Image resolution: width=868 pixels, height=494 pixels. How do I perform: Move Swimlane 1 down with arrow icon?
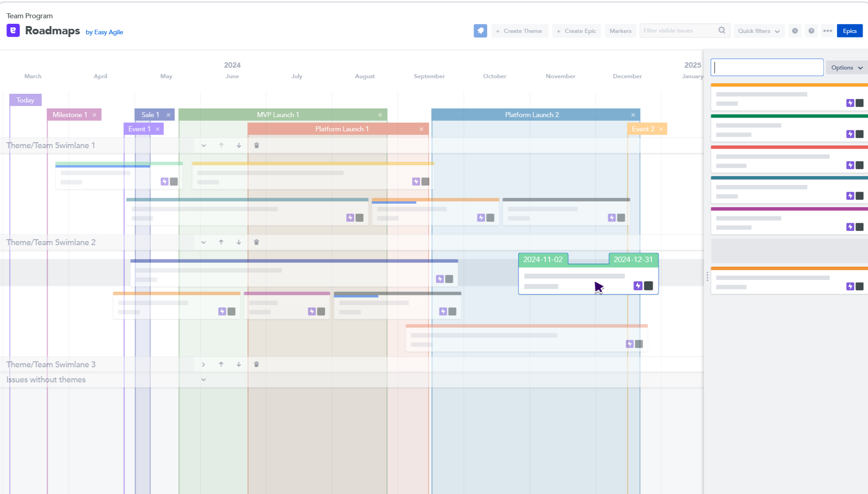[239, 145]
